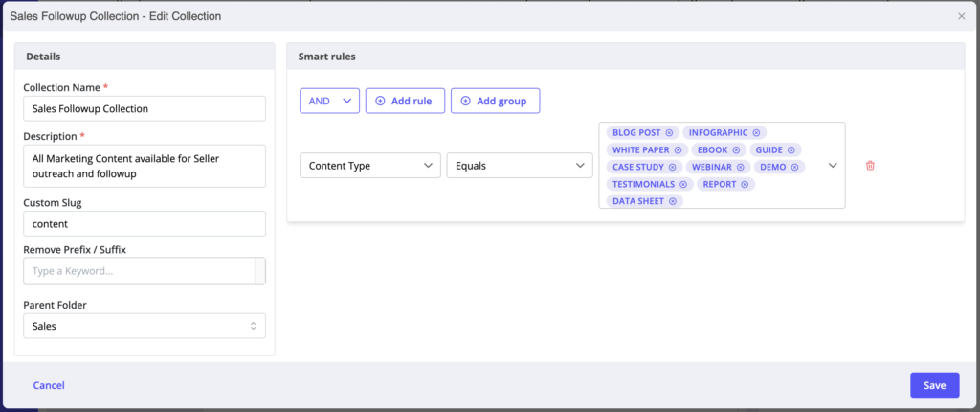Save the collection changes

[934, 385]
